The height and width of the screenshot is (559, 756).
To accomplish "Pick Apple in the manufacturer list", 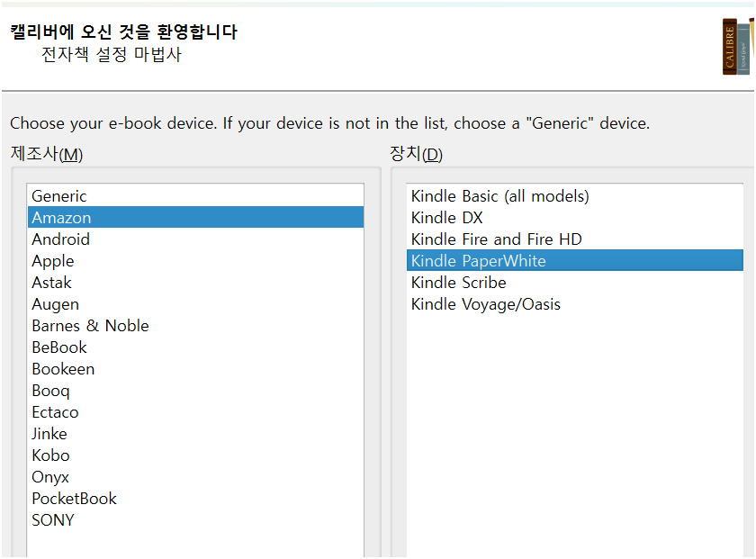I will (195, 261).
